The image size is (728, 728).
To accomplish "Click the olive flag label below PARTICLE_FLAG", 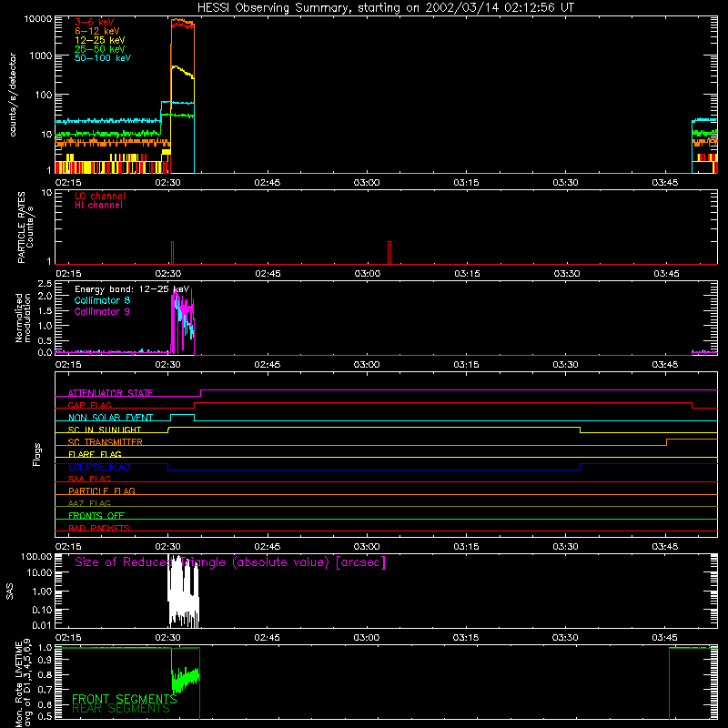I will pos(89,503).
